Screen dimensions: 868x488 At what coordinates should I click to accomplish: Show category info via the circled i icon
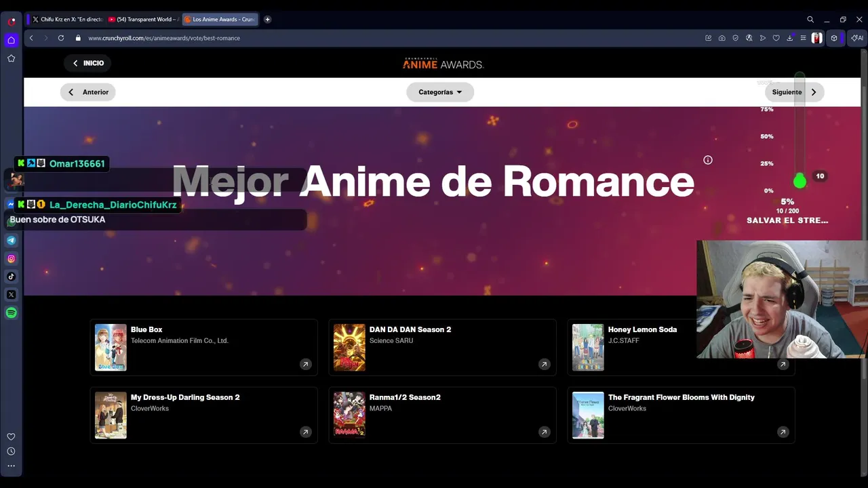(708, 160)
